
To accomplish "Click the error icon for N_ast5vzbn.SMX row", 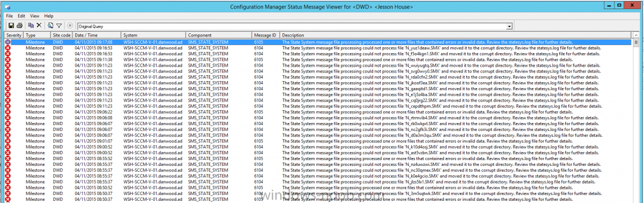I will (x=8, y=153).
